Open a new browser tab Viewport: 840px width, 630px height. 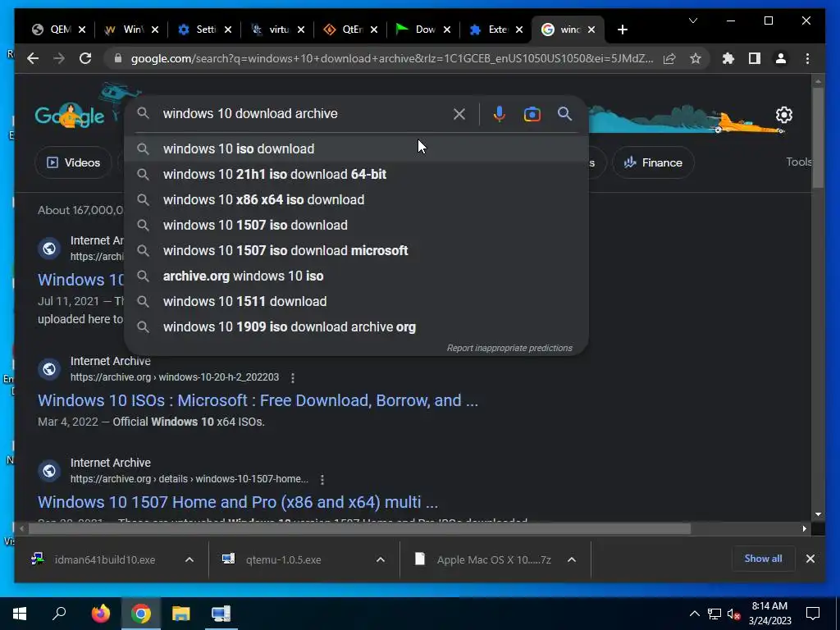pyautogui.click(x=622, y=30)
